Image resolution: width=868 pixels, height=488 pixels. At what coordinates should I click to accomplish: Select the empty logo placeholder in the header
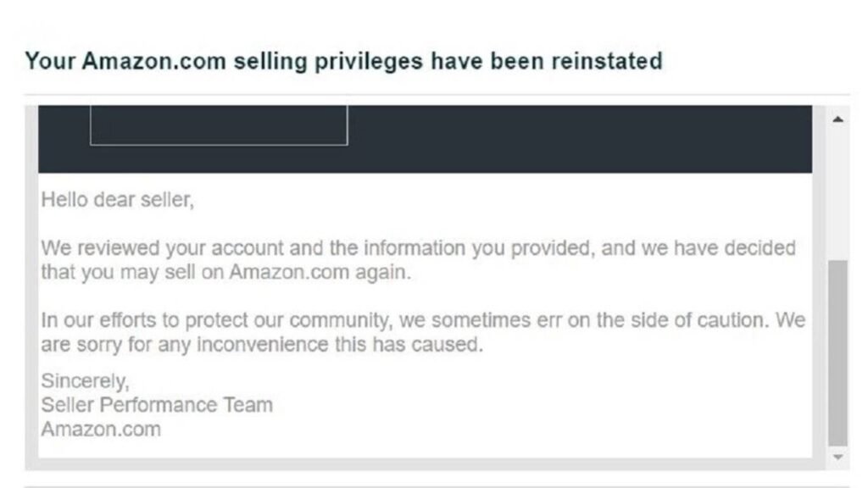217,124
